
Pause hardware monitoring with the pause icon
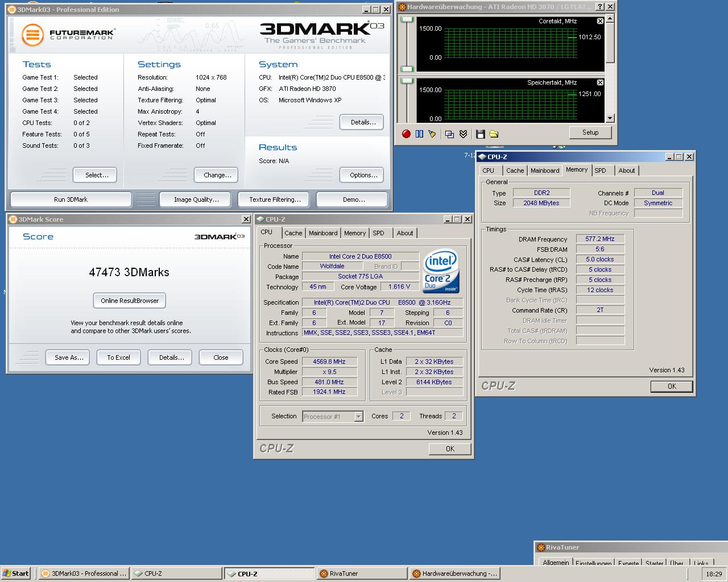(419, 134)
